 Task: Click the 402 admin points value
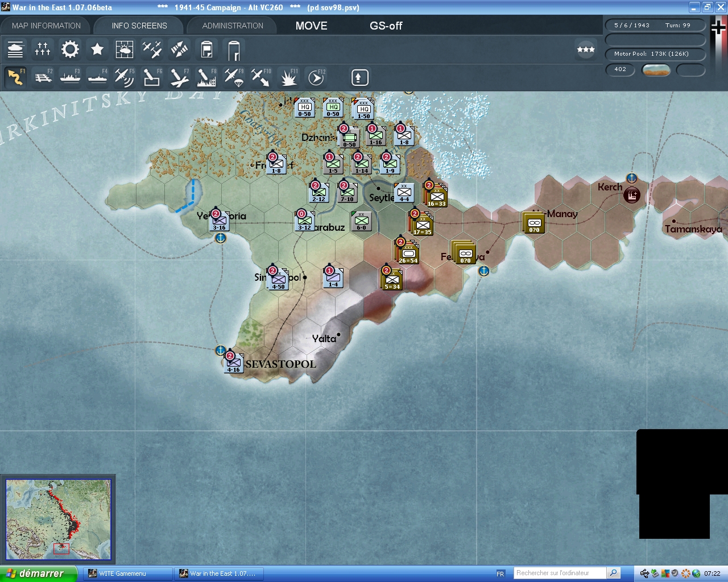620,69
